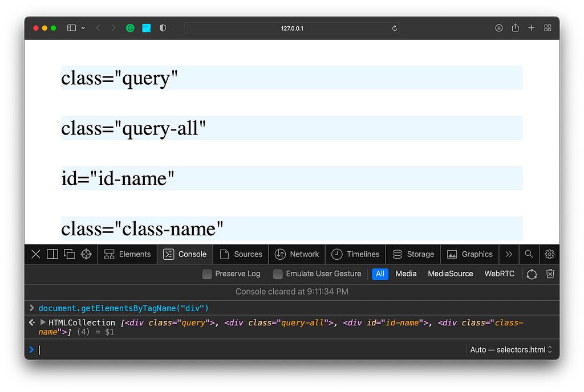Screen dimensions: 584x392
Task: Clear the console with trash icon
Action: pos(550,274)
